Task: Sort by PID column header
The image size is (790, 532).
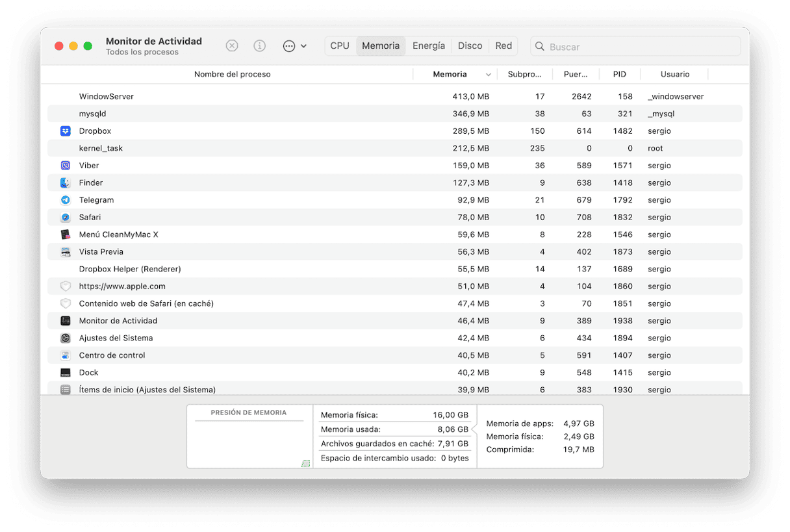Action: point(619,74)
